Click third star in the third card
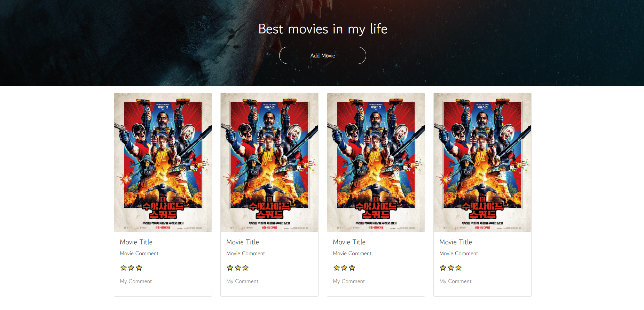The height and width of the screenshot is (310, 644). 352,268
